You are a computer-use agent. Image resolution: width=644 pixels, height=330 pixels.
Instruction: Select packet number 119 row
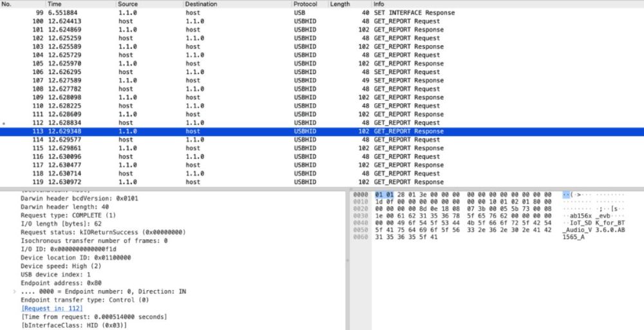tap(322, 182)
